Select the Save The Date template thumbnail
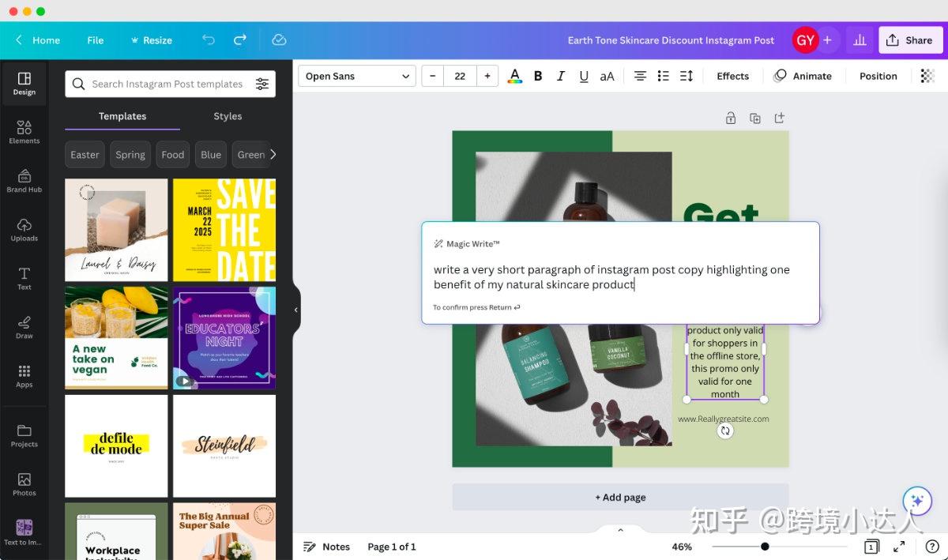948x560 pixels. [x=224, y=229]
